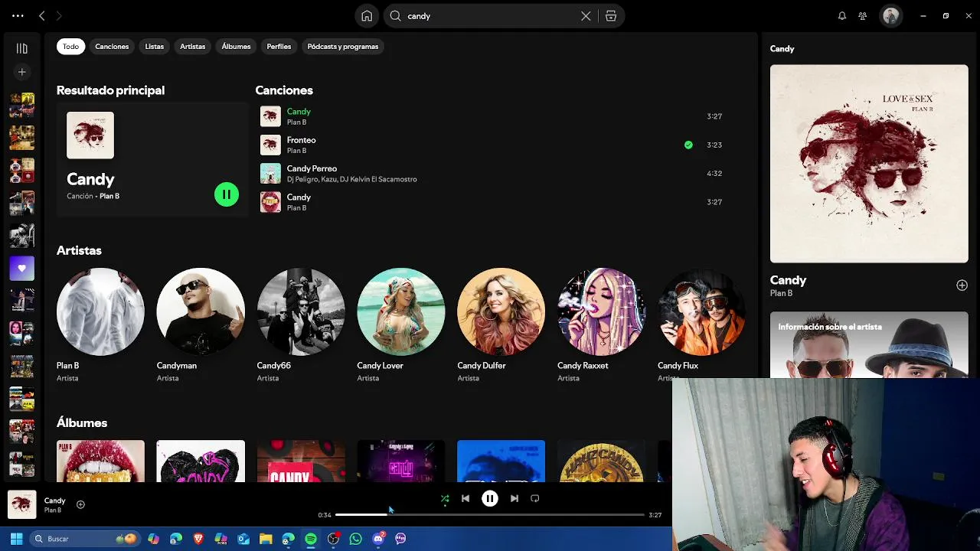980x551 pixels.
Task: Create a playlist with the sidebar plus
Action: tap(21, 72)
